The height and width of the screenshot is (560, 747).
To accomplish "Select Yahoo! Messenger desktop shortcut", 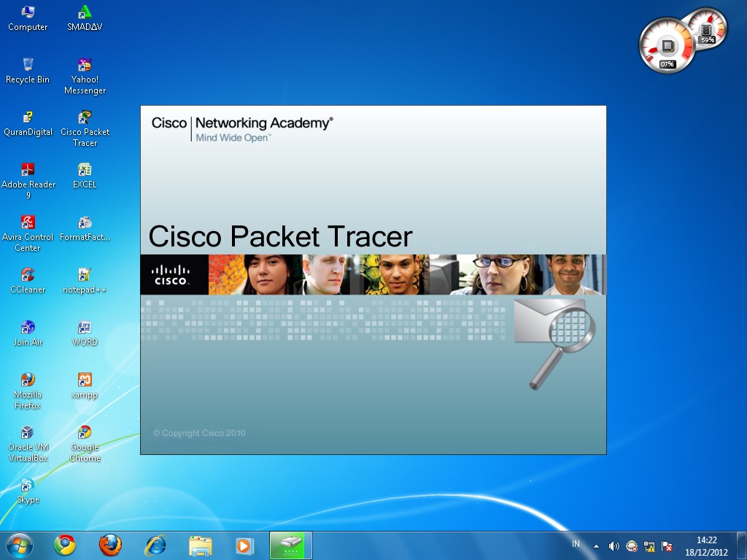I will click(85, 76).
